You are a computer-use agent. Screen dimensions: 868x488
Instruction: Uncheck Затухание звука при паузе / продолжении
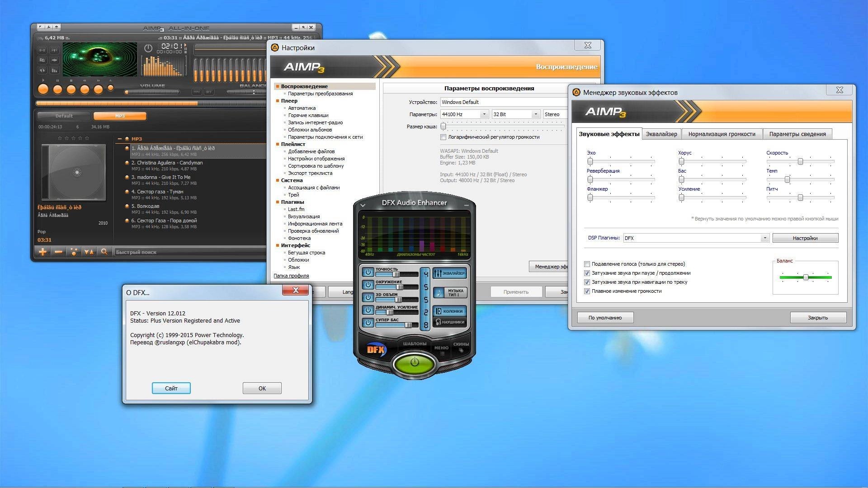click(x=587, y=273)
